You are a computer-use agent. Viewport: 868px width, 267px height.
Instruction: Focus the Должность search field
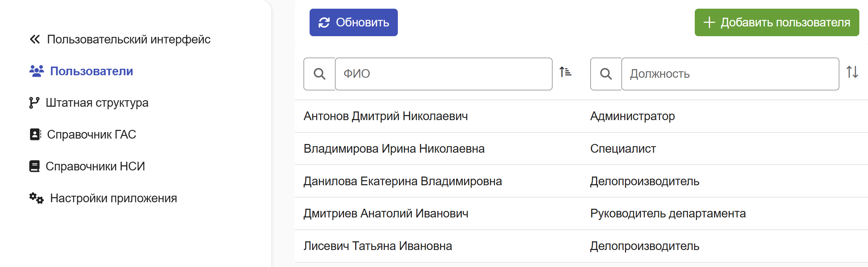click(x=730, y=74)
